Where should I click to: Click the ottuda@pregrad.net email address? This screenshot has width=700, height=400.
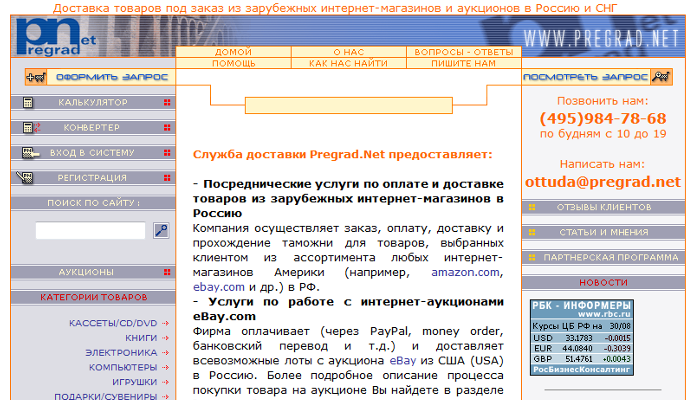(x=603, y=182)
